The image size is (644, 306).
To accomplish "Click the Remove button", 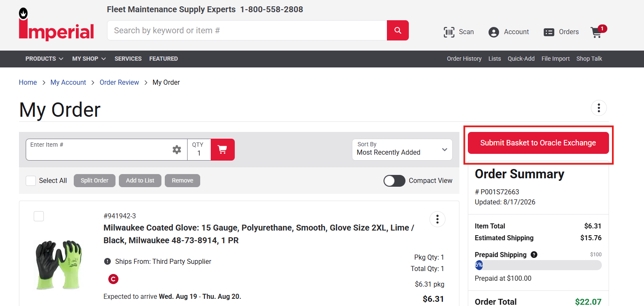I will click(x=182, y=180).
